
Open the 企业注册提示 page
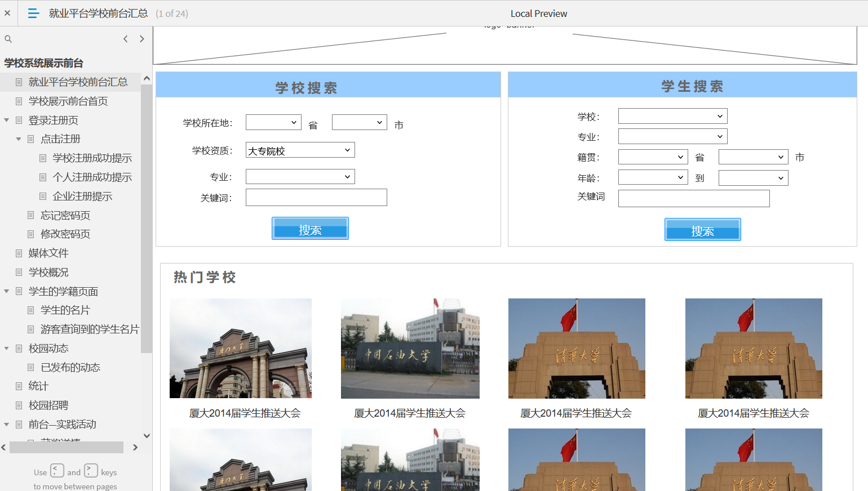click(x=82, y=197)
